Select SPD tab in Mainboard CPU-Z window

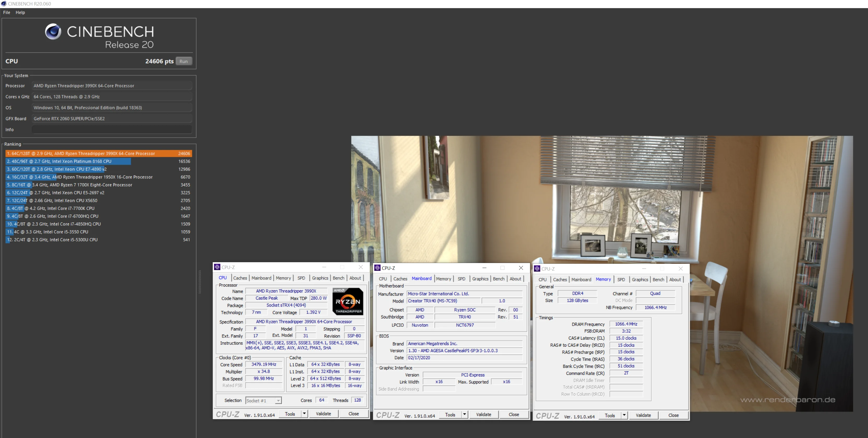pos(462,279)
